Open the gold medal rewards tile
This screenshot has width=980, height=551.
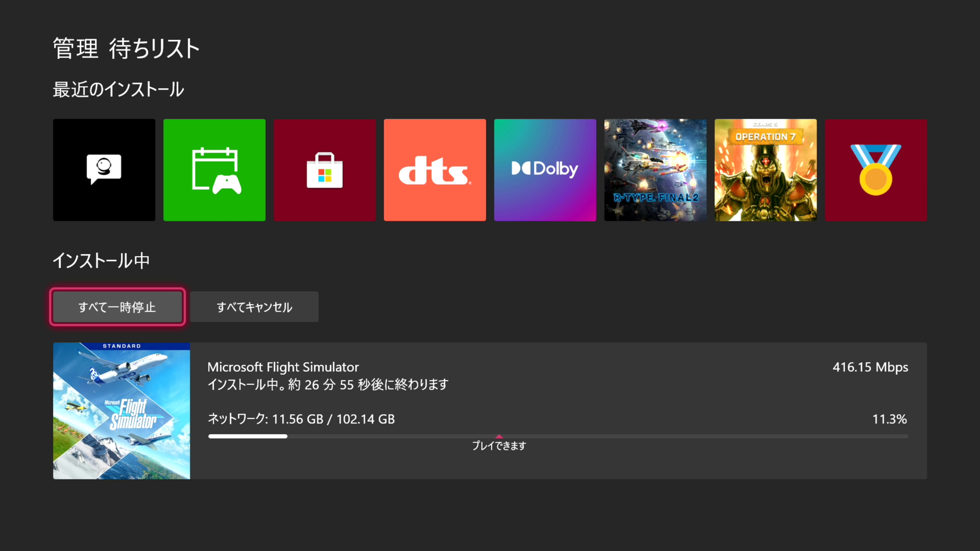coord(876,170)
